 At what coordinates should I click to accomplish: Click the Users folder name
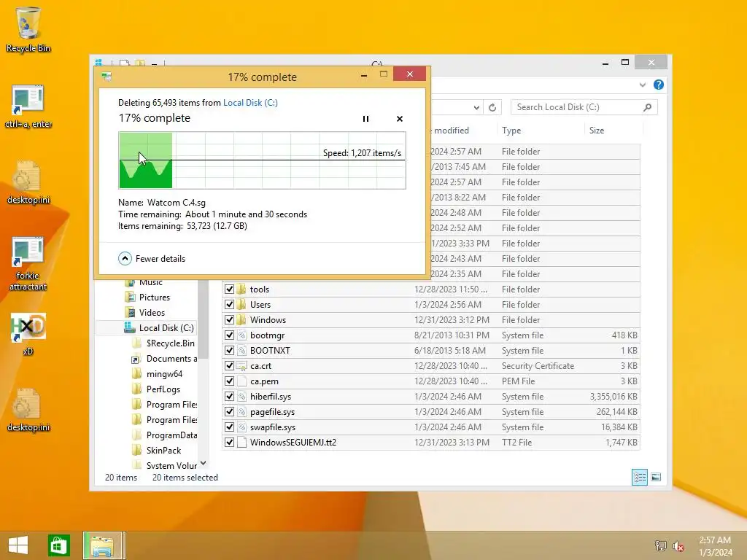(260, 304)
